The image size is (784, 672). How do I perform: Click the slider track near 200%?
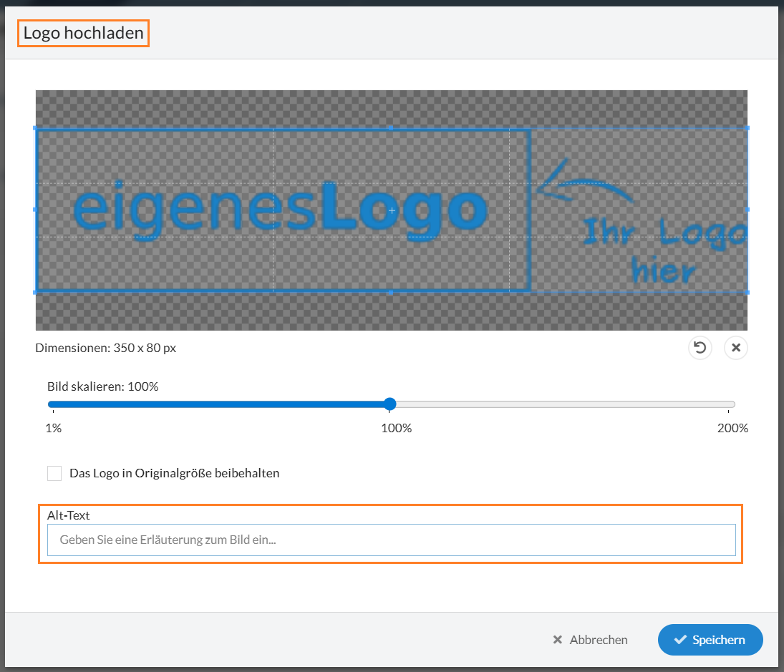point(723,404)
